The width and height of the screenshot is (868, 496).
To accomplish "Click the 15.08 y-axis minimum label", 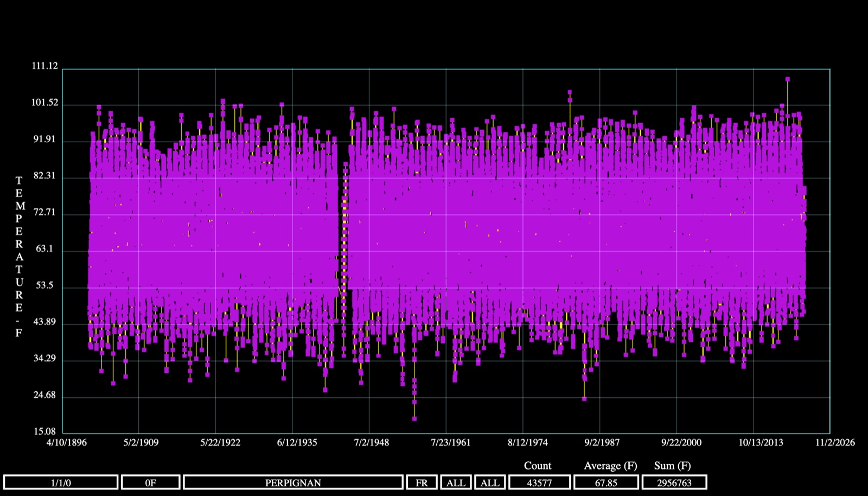I will 44,431.
